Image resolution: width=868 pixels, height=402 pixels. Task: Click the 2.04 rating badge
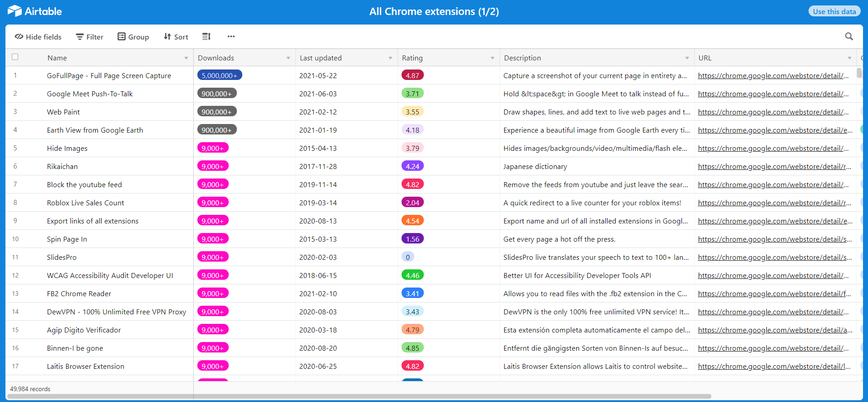(x=412, y=203)
